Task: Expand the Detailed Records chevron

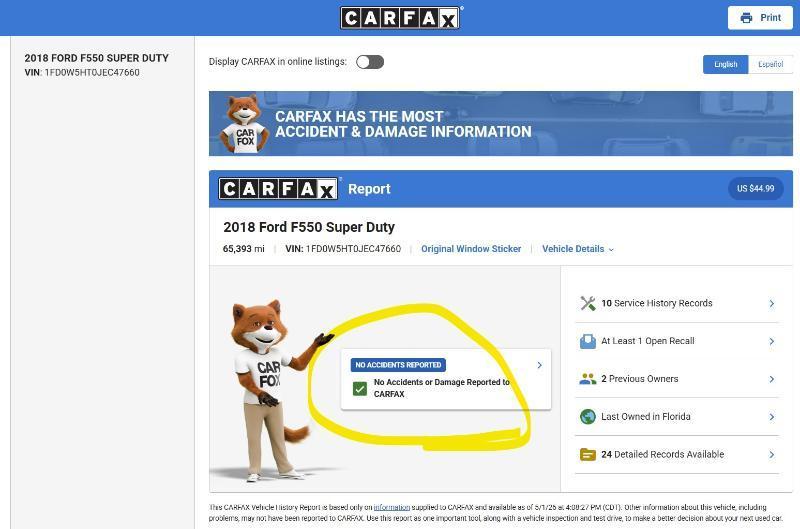Action: (x=771, y=455)
